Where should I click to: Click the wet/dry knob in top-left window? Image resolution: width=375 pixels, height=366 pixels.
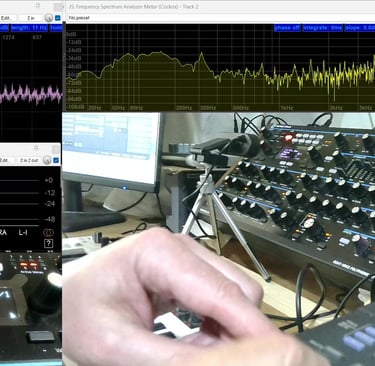49,18
